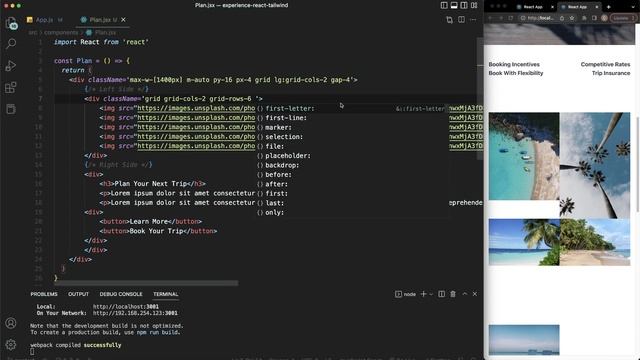Kill terminal with trash icon
Viewport: 640px width, 360px height.
(x=453, y=294)
